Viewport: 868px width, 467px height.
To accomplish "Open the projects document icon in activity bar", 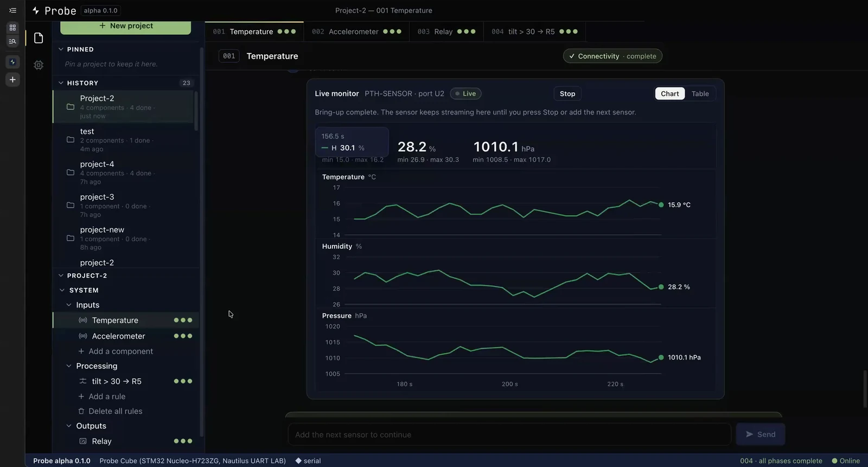I will [39, 38].
